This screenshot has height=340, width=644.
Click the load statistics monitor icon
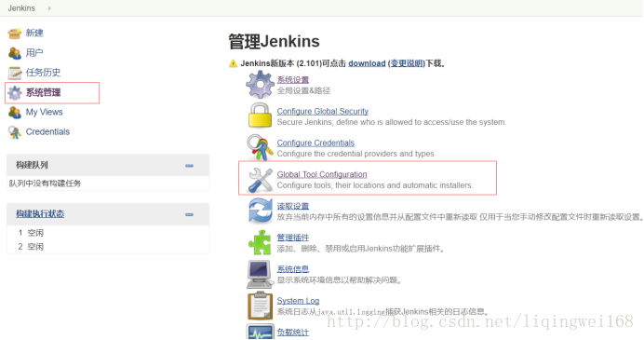click(x=260, y=333)
